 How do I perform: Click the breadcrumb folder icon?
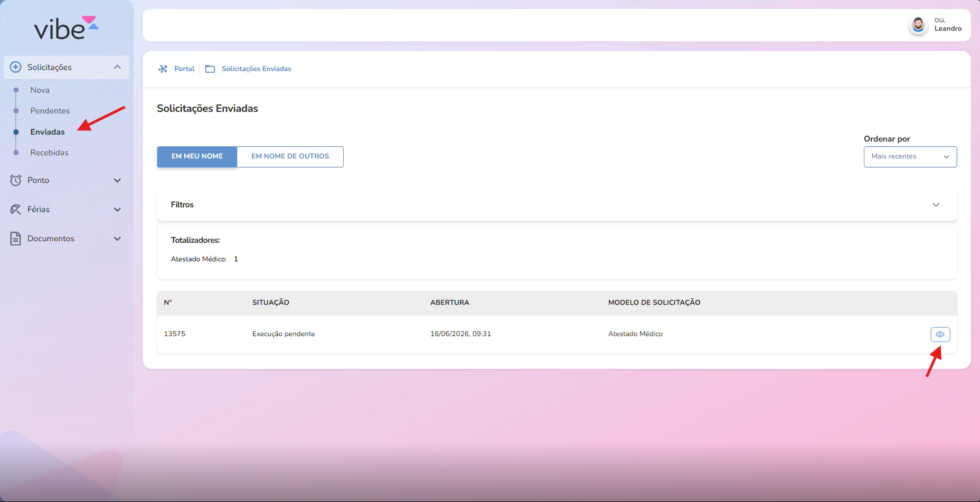tap(210, 69)
